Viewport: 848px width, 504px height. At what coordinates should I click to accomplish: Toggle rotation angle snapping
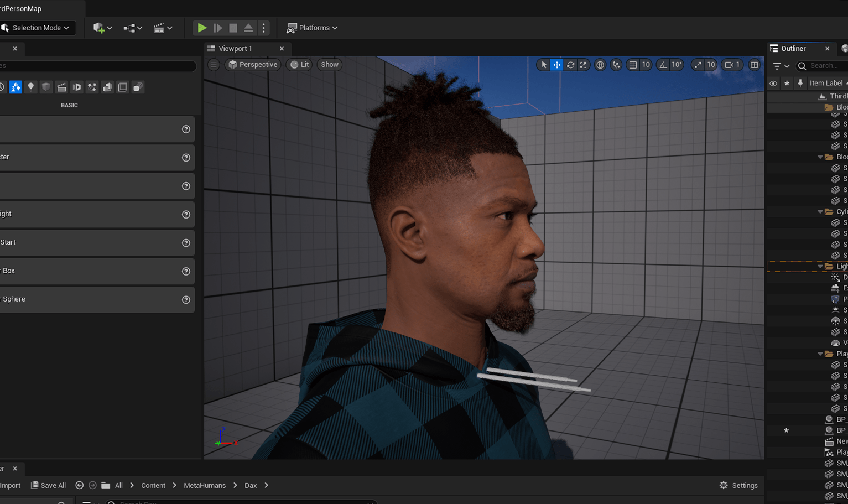coord(663,65)
